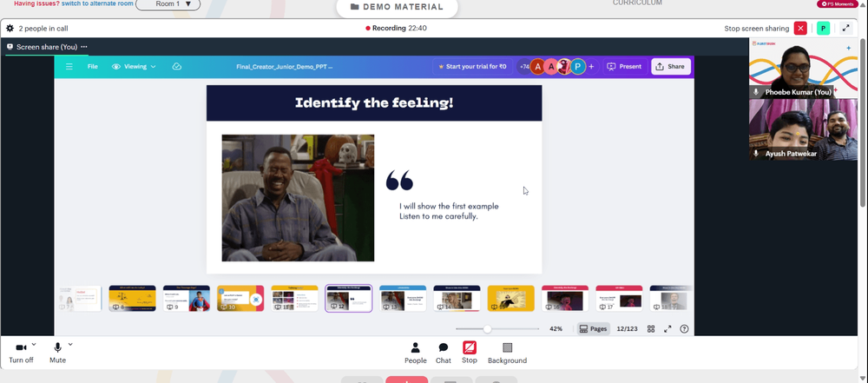Click the cloud sync status icon

click(x=177, y=67)
